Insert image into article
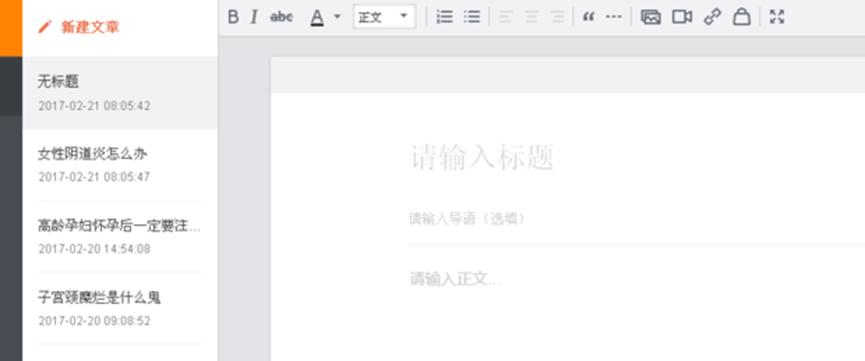 point(651,17)
